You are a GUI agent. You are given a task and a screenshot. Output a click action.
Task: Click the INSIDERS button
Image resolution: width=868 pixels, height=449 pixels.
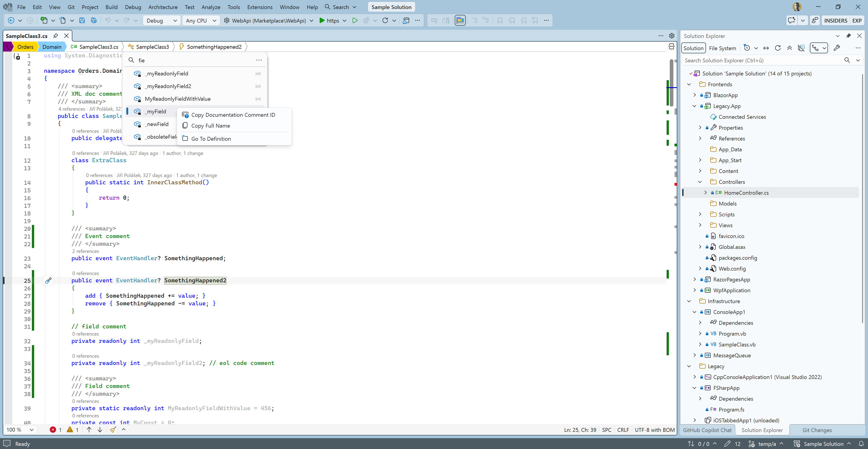click(x=835, y=21)
